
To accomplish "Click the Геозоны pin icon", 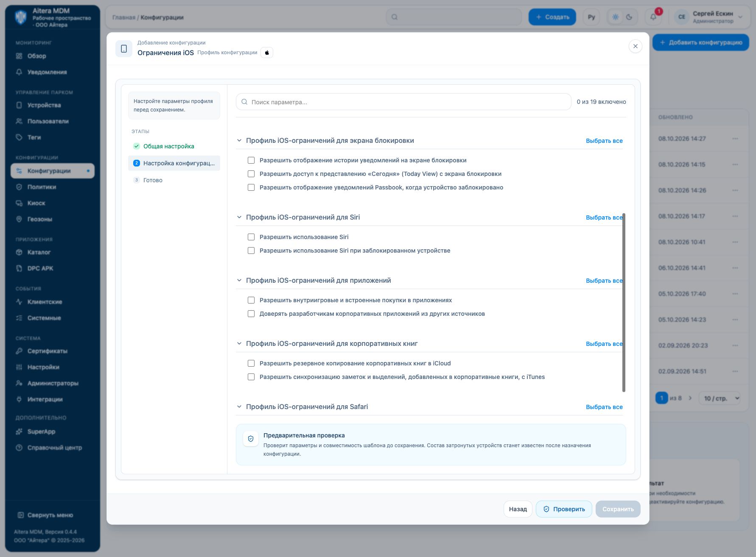I will click(x=19, y=219).
